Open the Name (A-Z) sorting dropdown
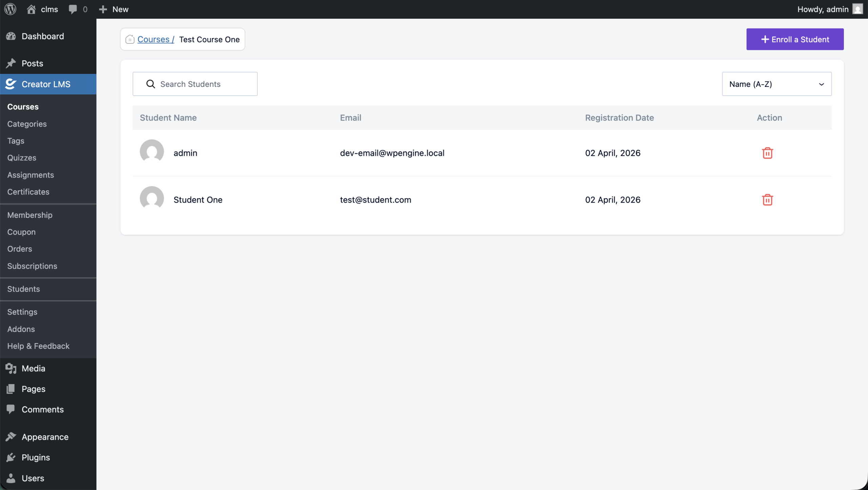This screenshot has width=868, height=490. [776, 84]
